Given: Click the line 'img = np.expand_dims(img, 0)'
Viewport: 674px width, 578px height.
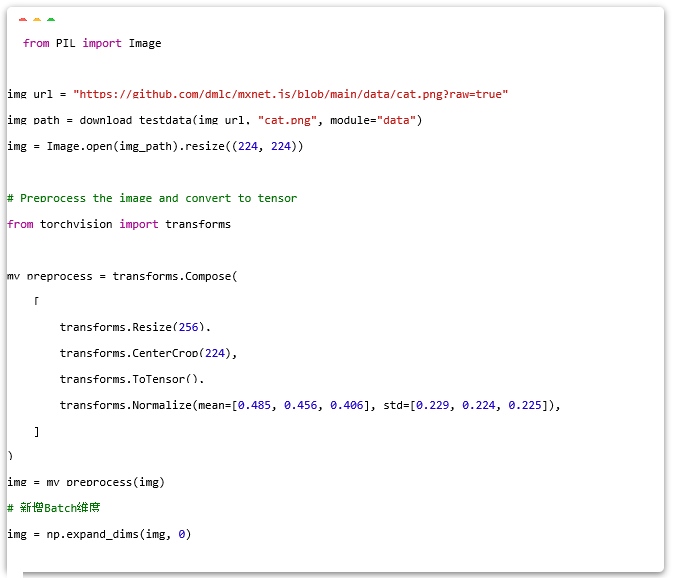Looking at the screenshot, I should 99,534.
